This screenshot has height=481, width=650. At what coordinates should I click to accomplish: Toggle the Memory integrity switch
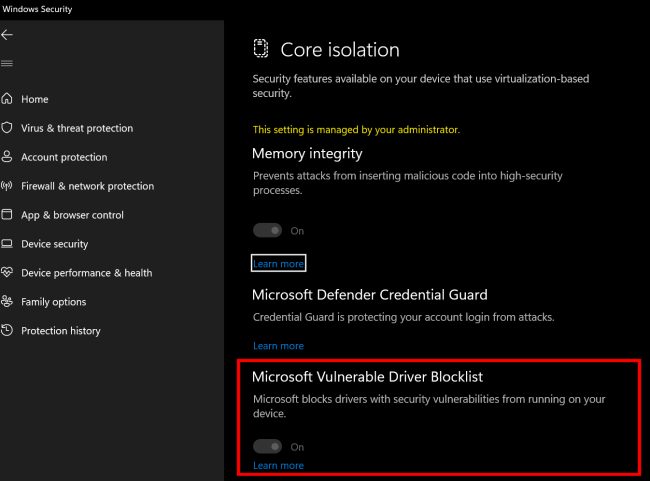point(267,231)
